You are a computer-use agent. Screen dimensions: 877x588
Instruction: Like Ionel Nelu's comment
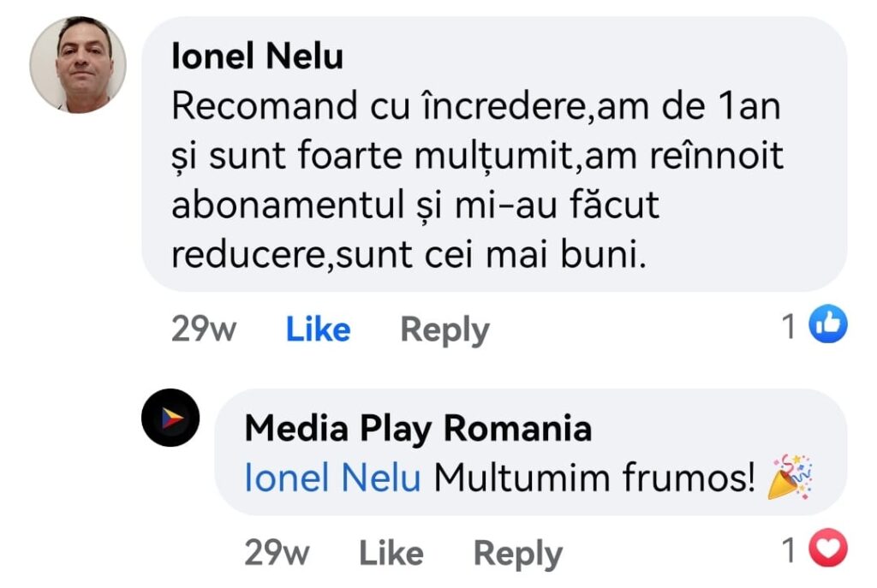click(318, 330)
